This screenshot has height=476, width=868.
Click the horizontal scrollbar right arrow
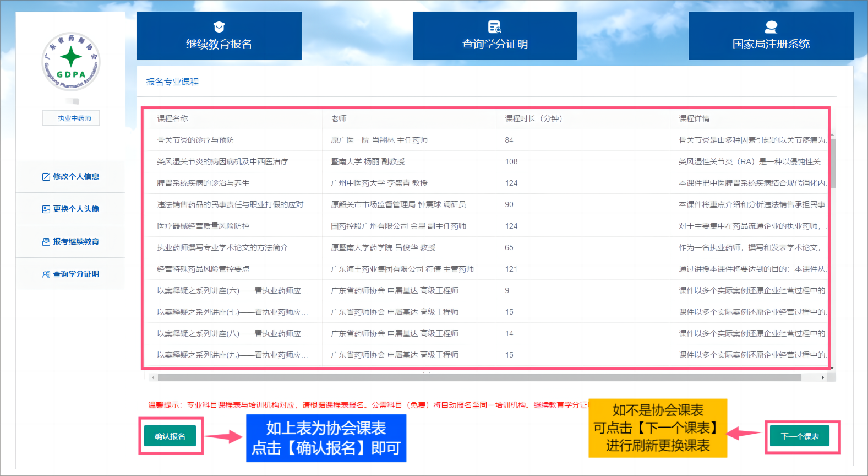coord(822,378)
